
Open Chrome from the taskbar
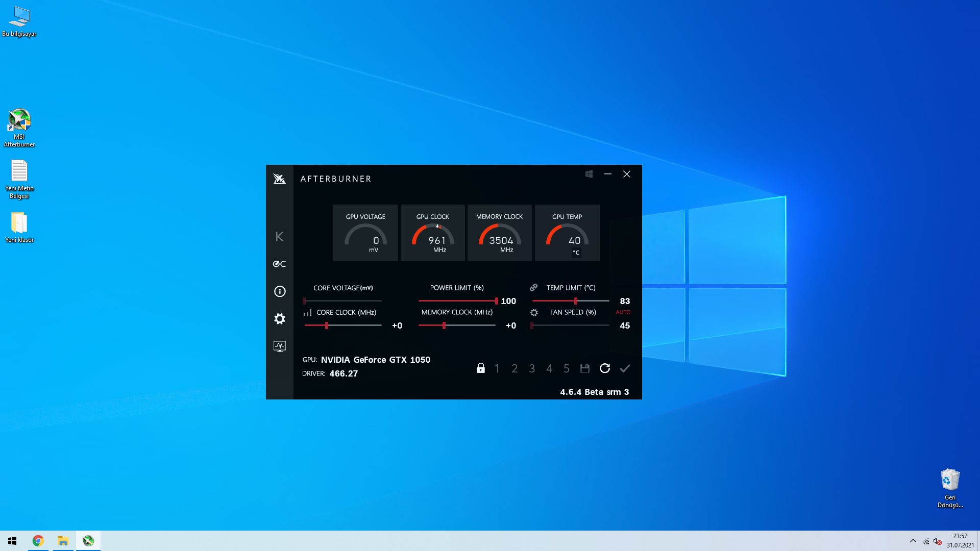(38, 541)
